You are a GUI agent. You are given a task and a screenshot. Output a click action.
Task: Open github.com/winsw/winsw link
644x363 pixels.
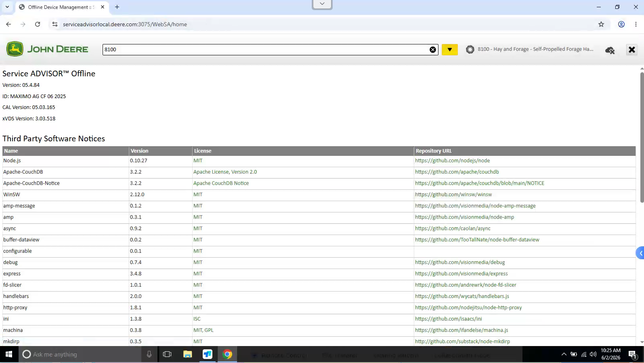click(x=453, y=195)
